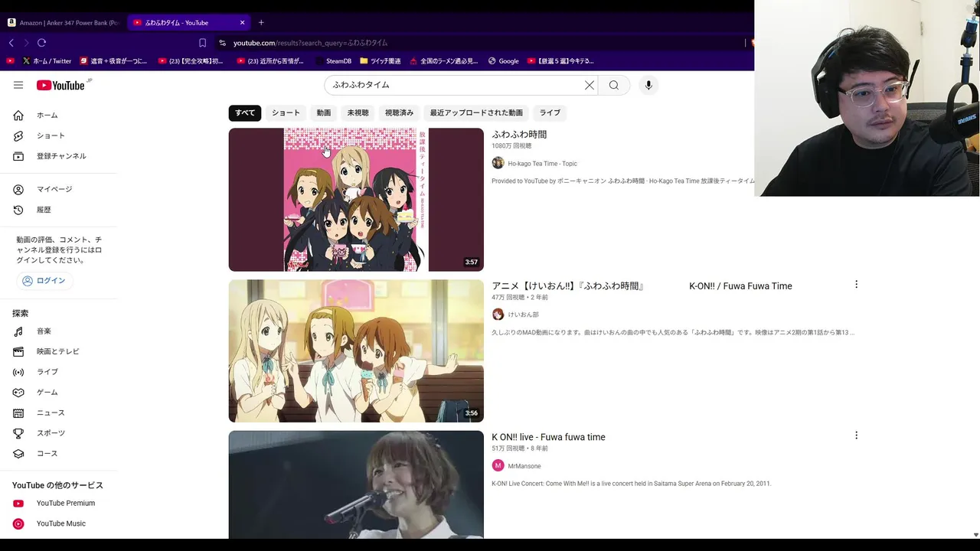980x551 pixels.
Task: Select the 動画 filter chip
Action: (324, 112)
